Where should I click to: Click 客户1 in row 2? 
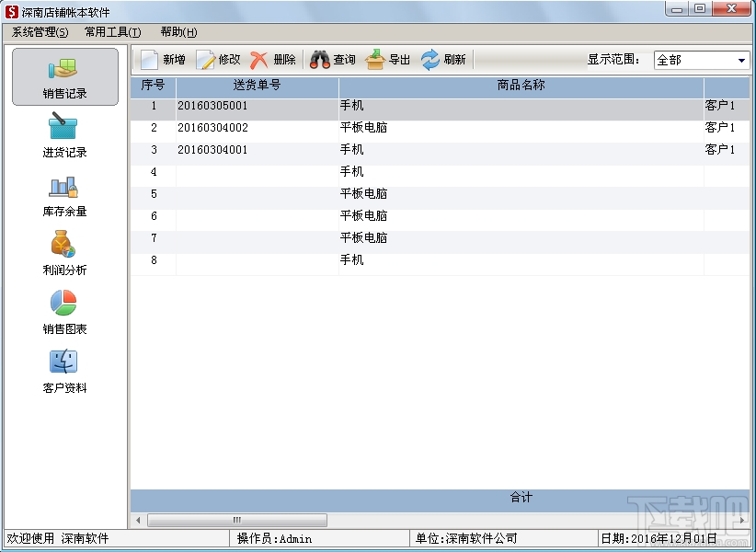(x=720, y=128)
